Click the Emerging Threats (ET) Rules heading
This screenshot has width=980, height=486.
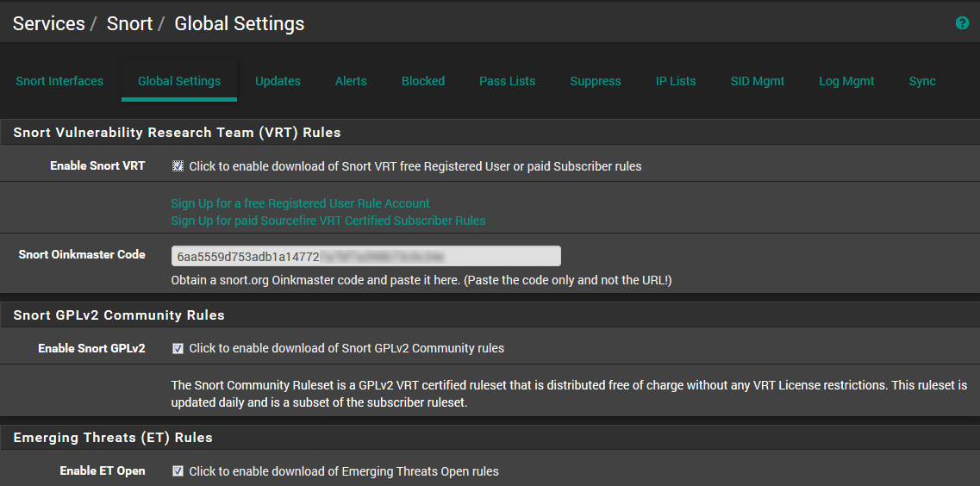click(x=113, y=437)
